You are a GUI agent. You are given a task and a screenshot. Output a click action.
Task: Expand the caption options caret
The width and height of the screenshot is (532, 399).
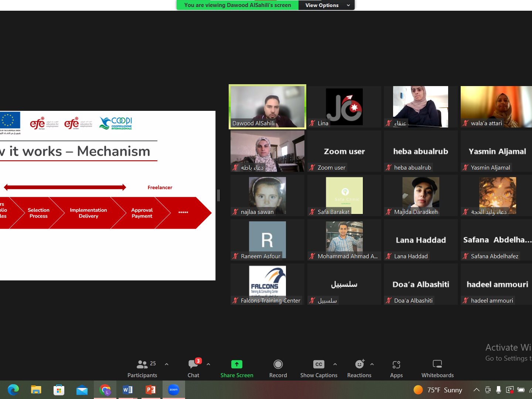(335, 364)
